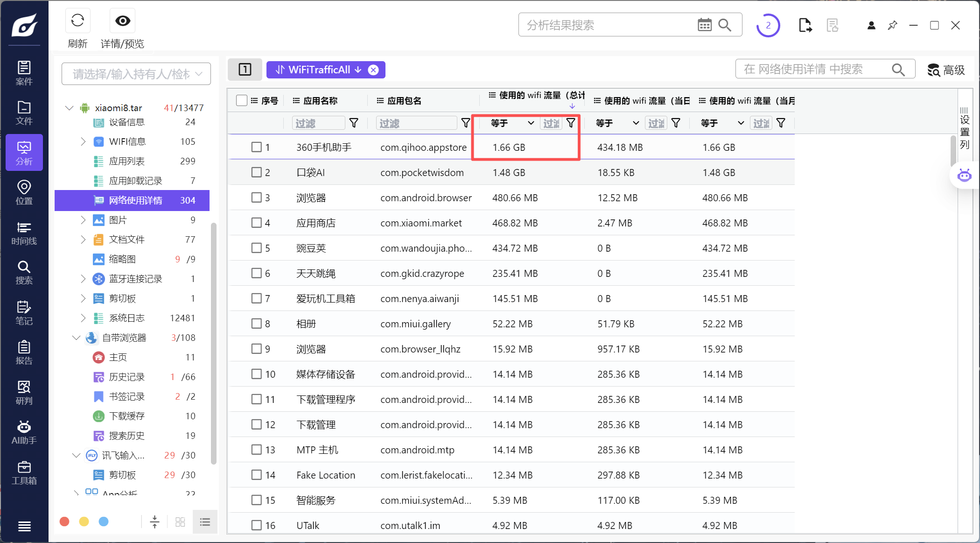This screenshot has height=543, width=980.
Task: Open AI助手 in the left sidebar
Action: [x=24, y=432]
